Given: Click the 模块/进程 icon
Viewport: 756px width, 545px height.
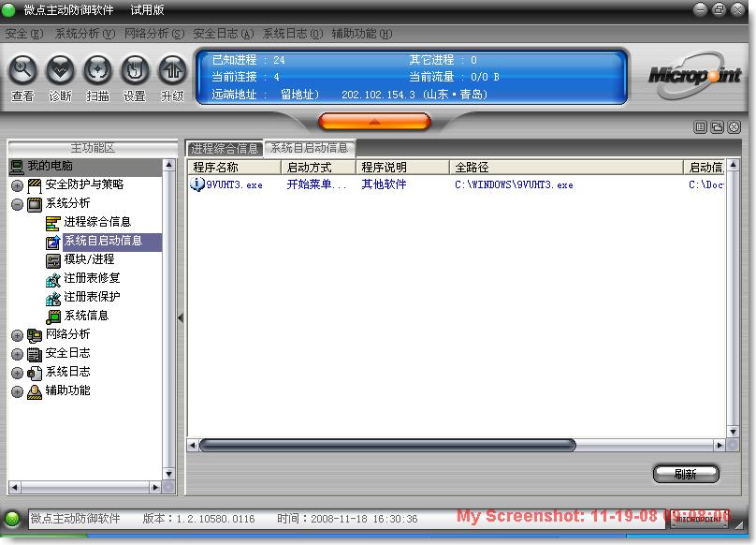Looking at the screenshot, I should click(53, 260).
